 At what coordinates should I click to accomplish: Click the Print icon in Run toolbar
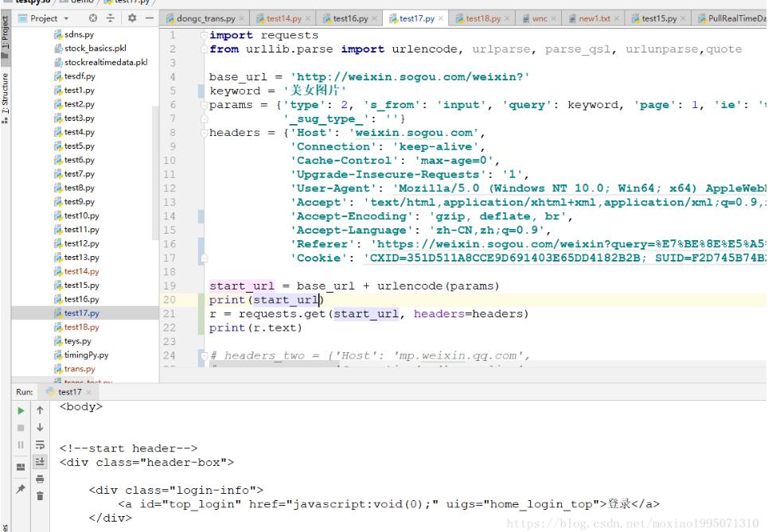[40, 479]
